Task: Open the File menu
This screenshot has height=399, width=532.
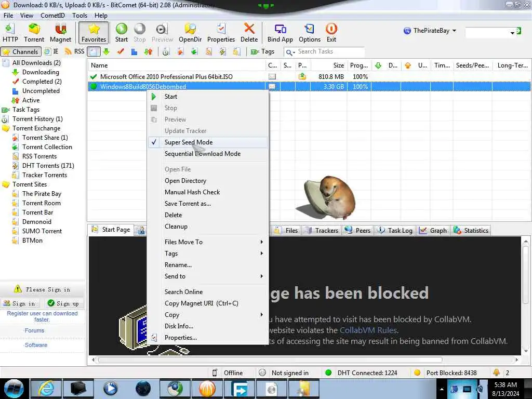Action: [x=8, y=16]
